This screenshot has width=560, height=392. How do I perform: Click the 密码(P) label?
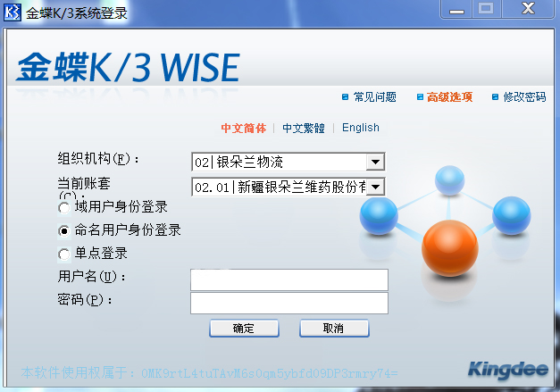[x=85, y=300]
